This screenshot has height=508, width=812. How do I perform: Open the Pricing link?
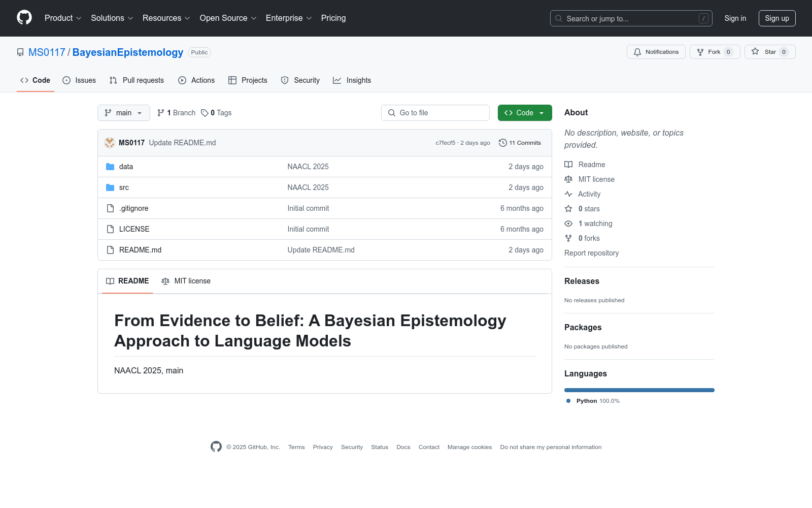coord(333,18)
